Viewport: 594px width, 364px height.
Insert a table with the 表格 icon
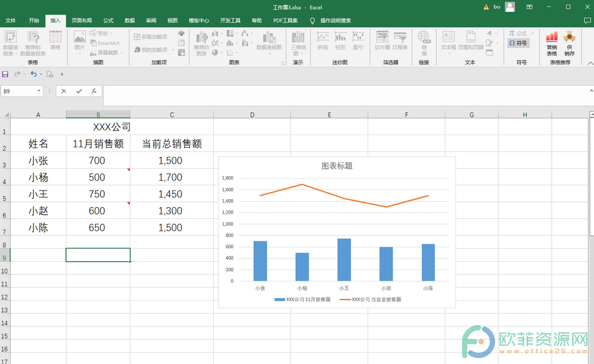55,40
